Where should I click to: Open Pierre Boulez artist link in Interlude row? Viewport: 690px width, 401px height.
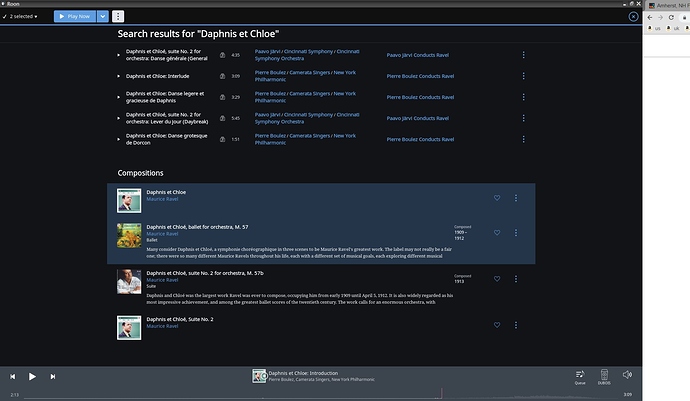(270, 73)
